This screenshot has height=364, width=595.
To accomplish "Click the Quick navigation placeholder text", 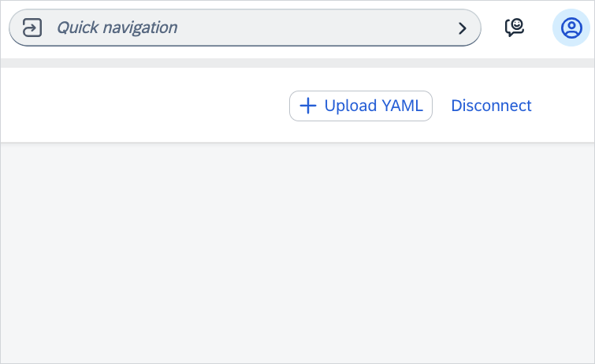I will click(x=117, y=28).
